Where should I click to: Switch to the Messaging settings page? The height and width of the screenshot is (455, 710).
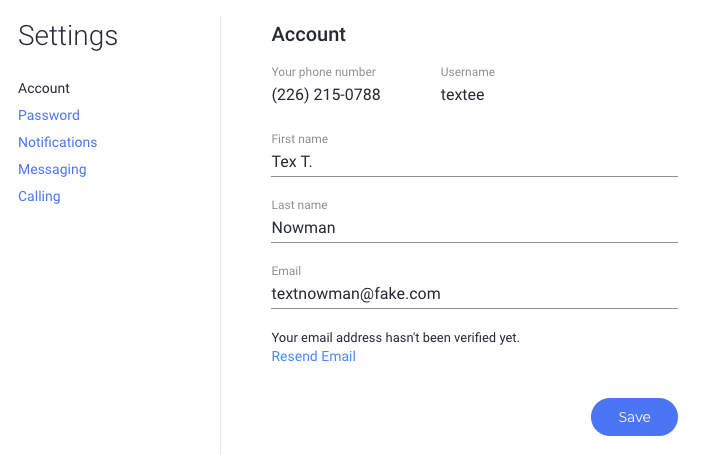click(52, 169)
